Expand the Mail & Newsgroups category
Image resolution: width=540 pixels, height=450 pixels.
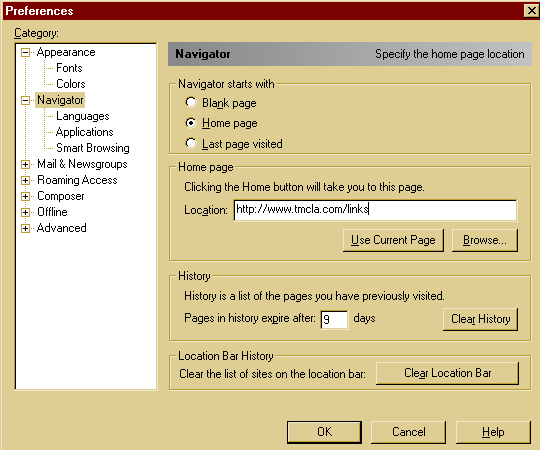[25, 164]
